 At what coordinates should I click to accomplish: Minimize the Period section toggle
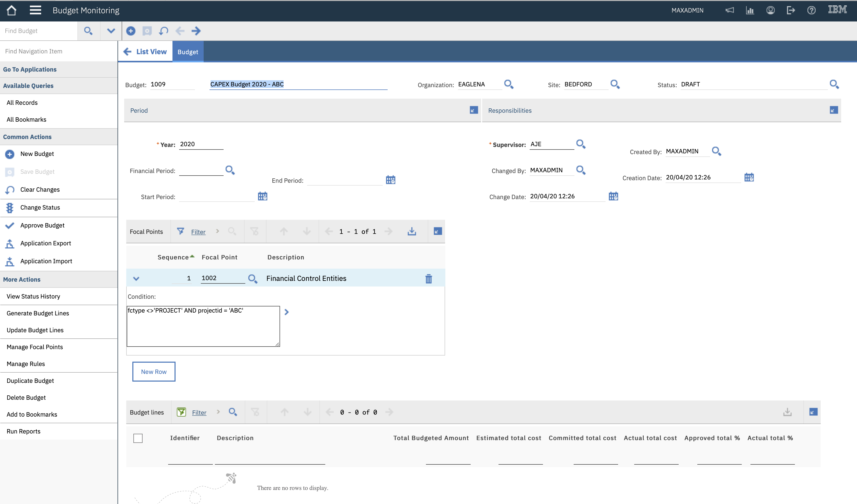pos(474,110)
